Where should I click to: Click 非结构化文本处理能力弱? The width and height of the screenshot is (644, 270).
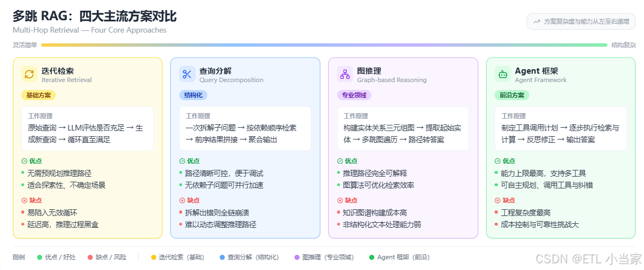pyautogui.click(x=382, y=225)
